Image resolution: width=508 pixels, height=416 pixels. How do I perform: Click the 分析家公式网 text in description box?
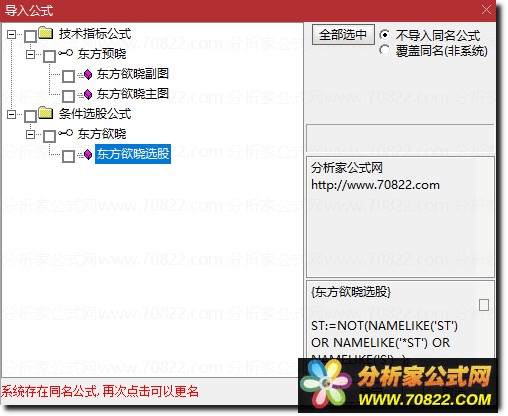point(347,168)
